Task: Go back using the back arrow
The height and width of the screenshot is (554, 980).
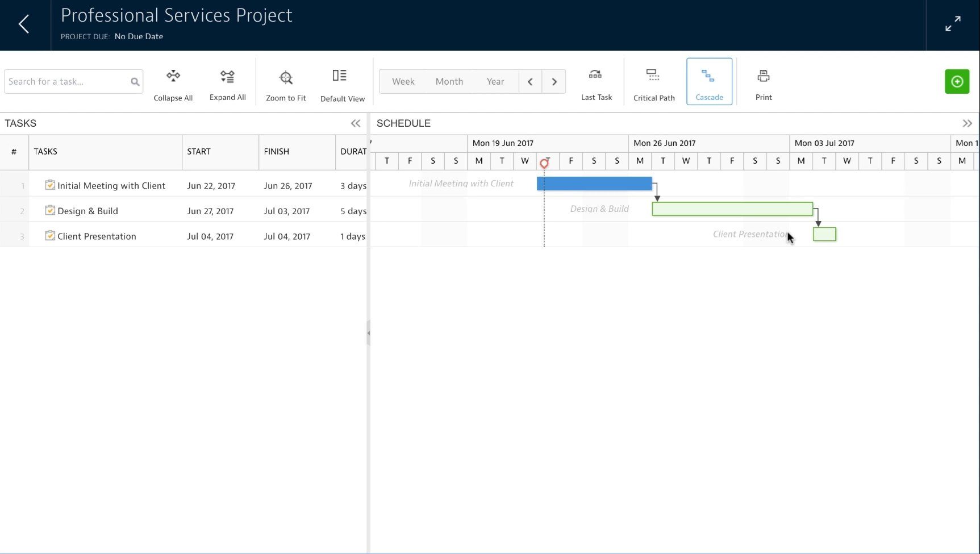Action: pos(24,24)
